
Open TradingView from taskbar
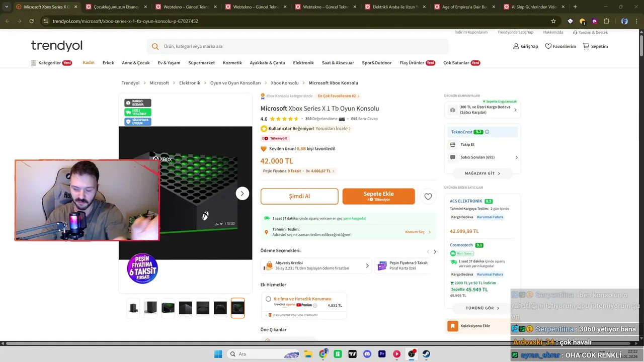click(352, 354)
